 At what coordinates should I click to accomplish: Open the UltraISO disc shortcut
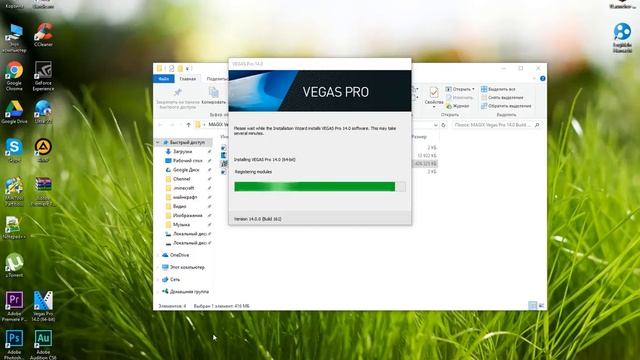[43, 112]
